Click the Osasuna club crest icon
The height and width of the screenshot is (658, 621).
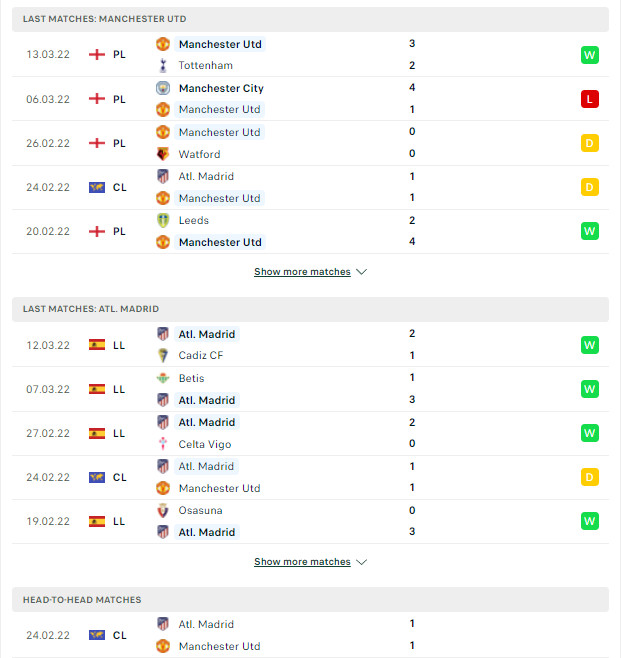[x=163, y=510]
